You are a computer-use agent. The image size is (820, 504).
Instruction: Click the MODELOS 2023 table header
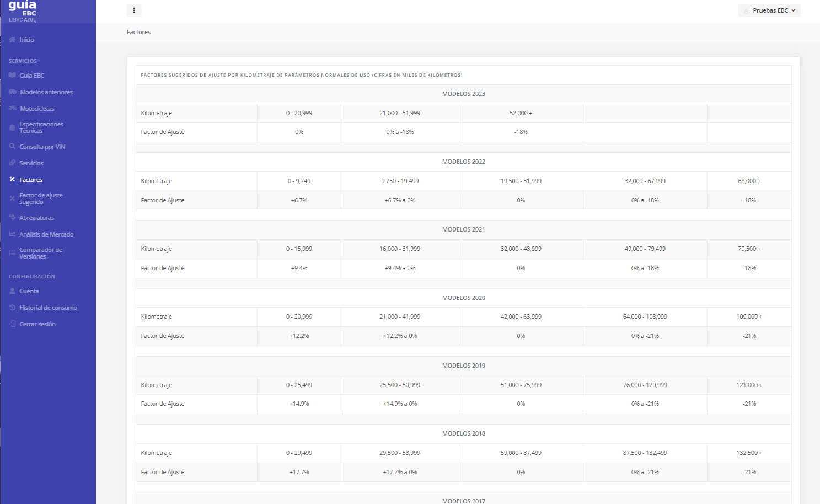[x=463, y=94]
